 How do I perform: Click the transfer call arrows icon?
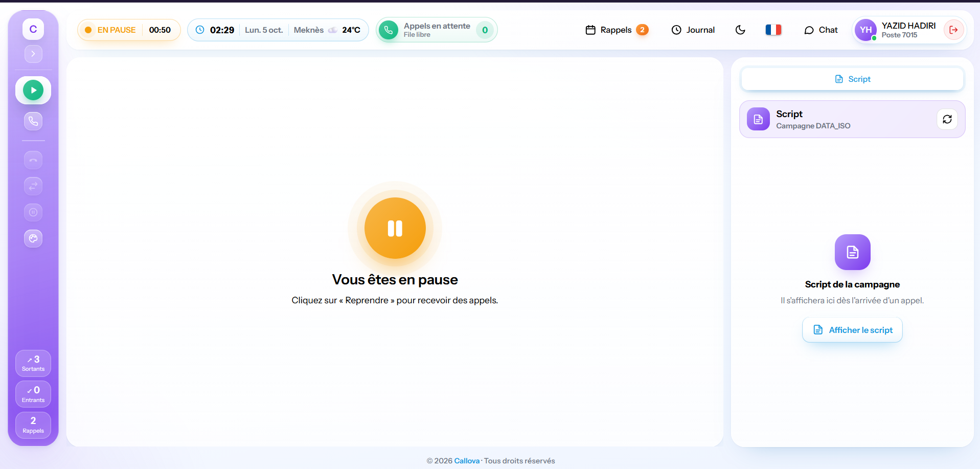pyautogui.click(x=33, y=186)
